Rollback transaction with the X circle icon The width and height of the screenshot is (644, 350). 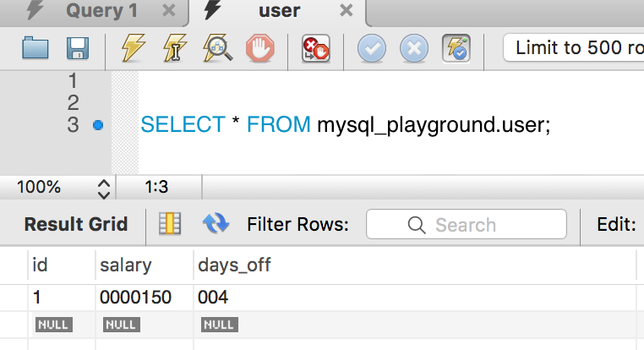coord(414,48)
